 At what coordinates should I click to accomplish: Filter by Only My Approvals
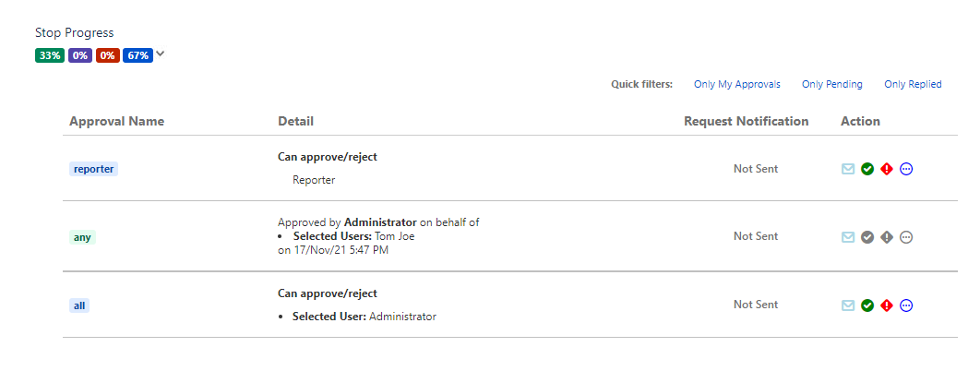coord(737,84)
